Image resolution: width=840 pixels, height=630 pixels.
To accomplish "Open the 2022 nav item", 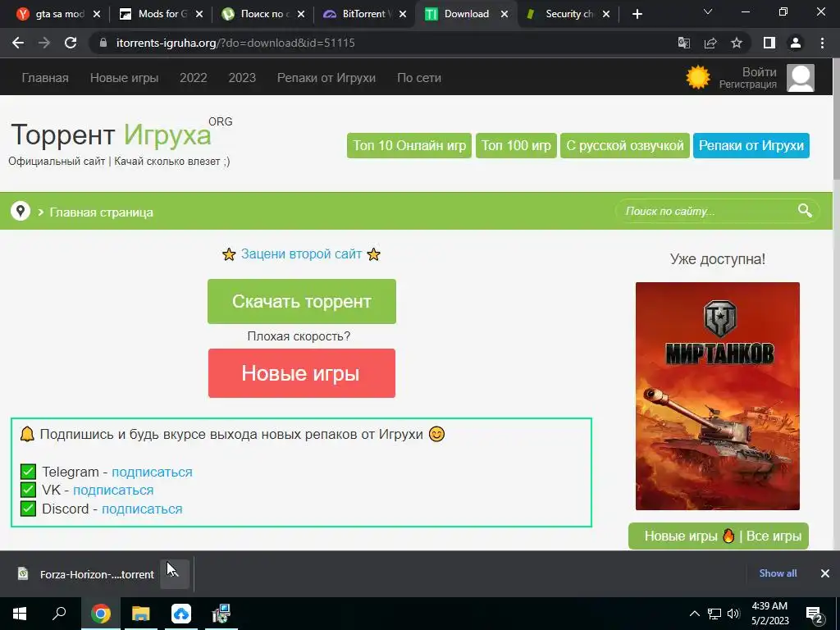I will pos(194,78).
